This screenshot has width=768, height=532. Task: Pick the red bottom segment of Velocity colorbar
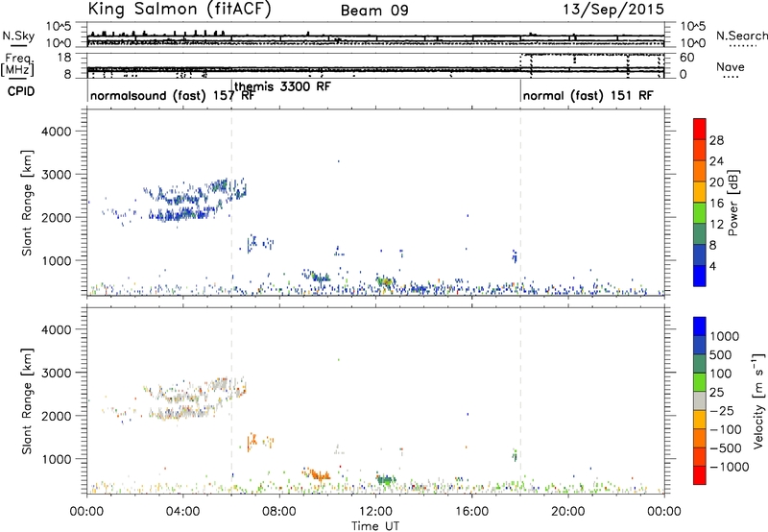(x=700, y=475)
